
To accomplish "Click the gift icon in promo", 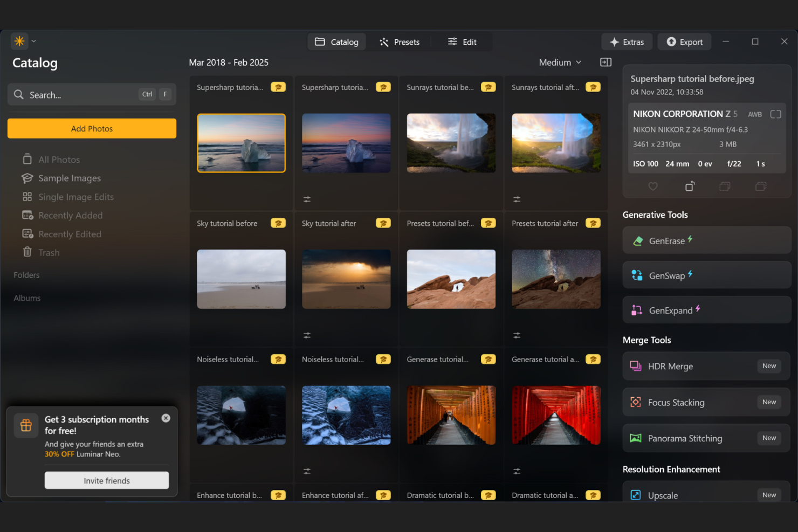I will [26, 425].
